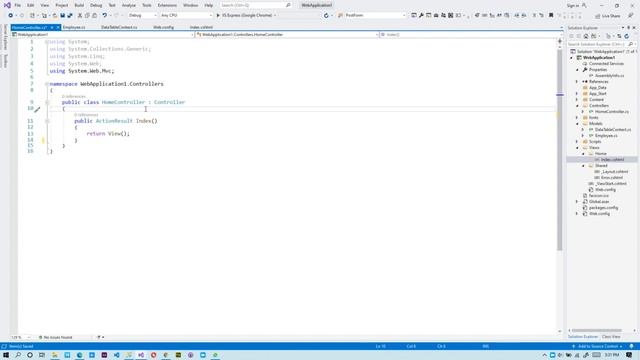Viewport: 640px width, 360px height.
Task: Select Connected Services in Solution Explorer
Action: (x=606, y=64)
